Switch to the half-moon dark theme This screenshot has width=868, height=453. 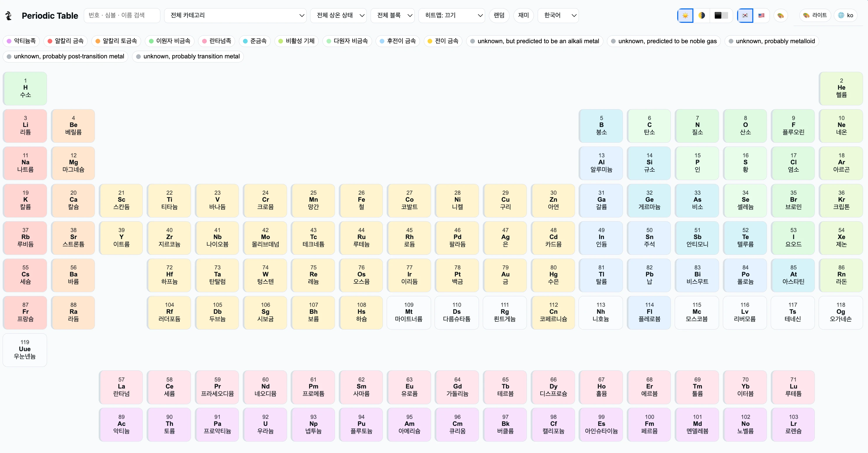[x=702, y=15]
